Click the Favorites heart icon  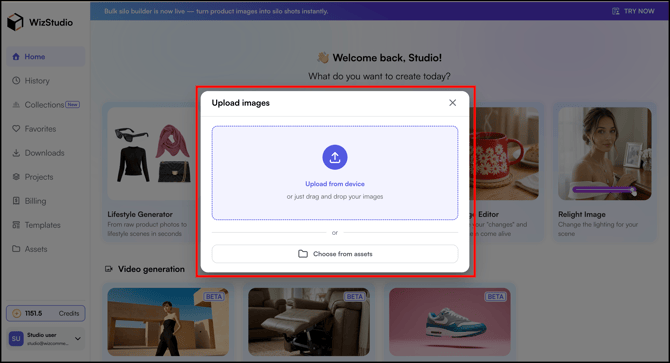point(16,128)
